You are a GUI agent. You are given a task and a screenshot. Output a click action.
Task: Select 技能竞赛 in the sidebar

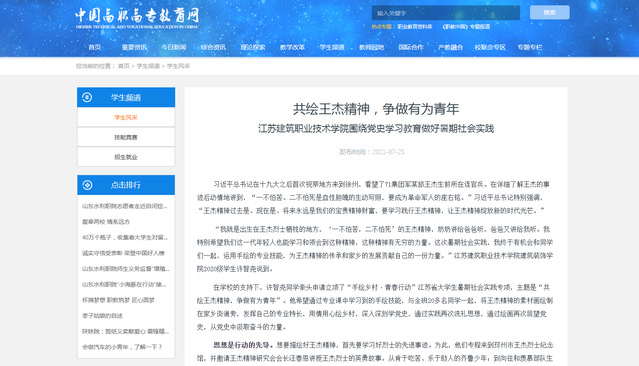pyautogui.click(x=126, y=137)
